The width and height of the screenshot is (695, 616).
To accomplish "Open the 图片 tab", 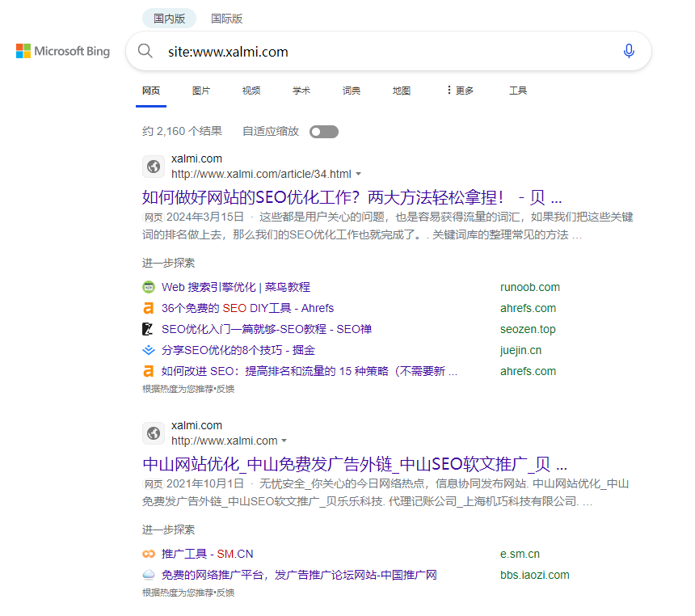I will tap(201, 91).
